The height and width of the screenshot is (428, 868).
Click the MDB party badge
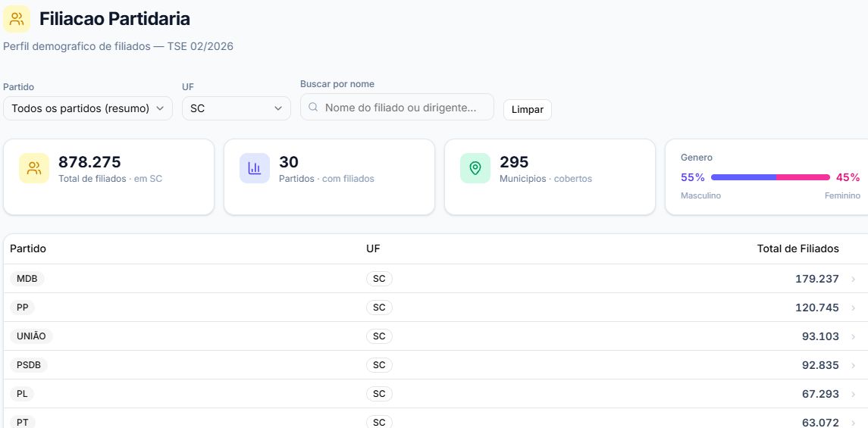(27, 279)
